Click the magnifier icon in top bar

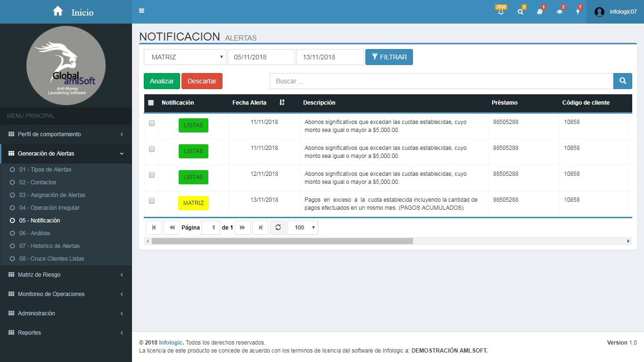520,12
